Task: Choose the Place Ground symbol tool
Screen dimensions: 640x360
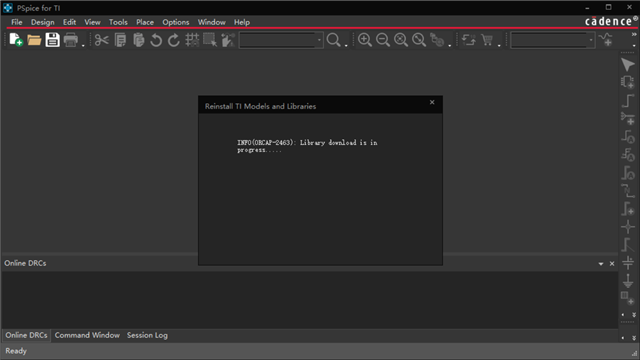Action: coord(628,281)
